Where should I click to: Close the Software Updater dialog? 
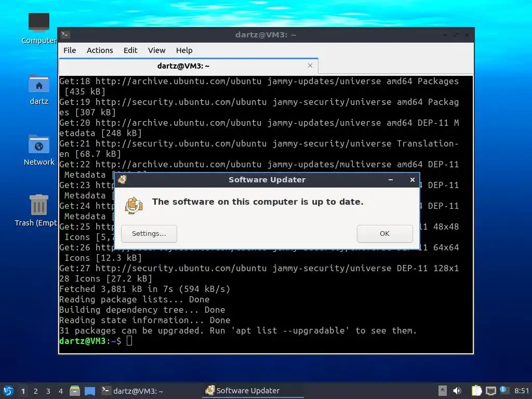click(412, 180)
